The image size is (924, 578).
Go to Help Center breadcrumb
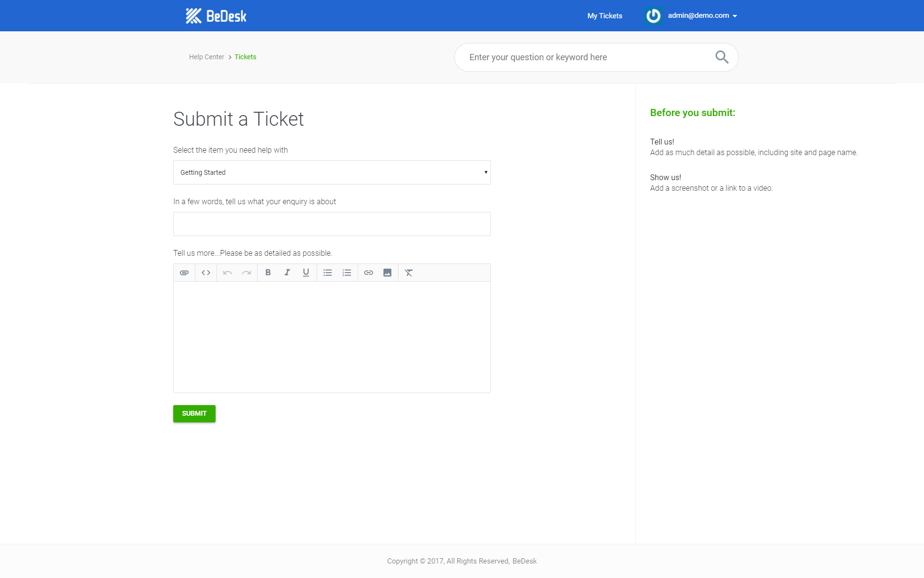(x=206, y=57)
